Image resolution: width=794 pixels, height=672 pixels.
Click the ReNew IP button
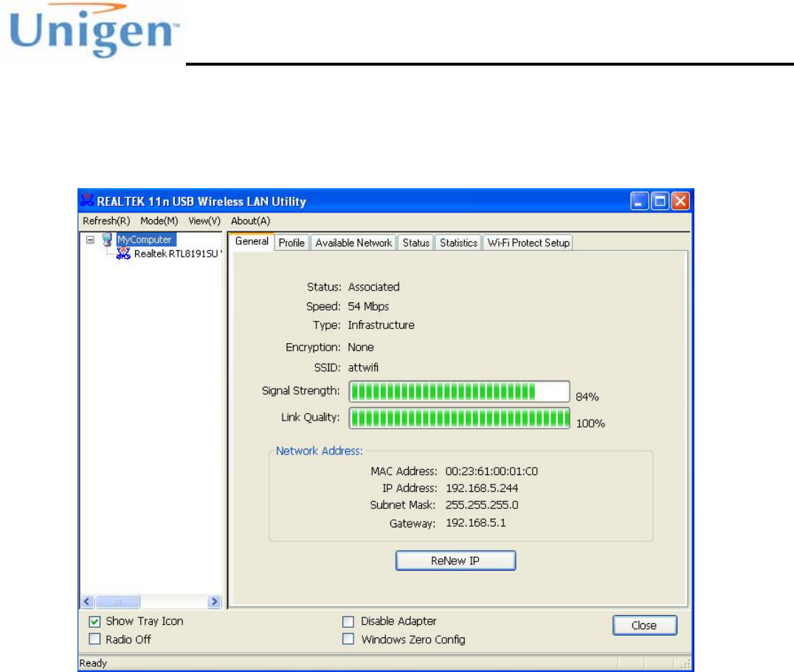(x=455, y=561)
